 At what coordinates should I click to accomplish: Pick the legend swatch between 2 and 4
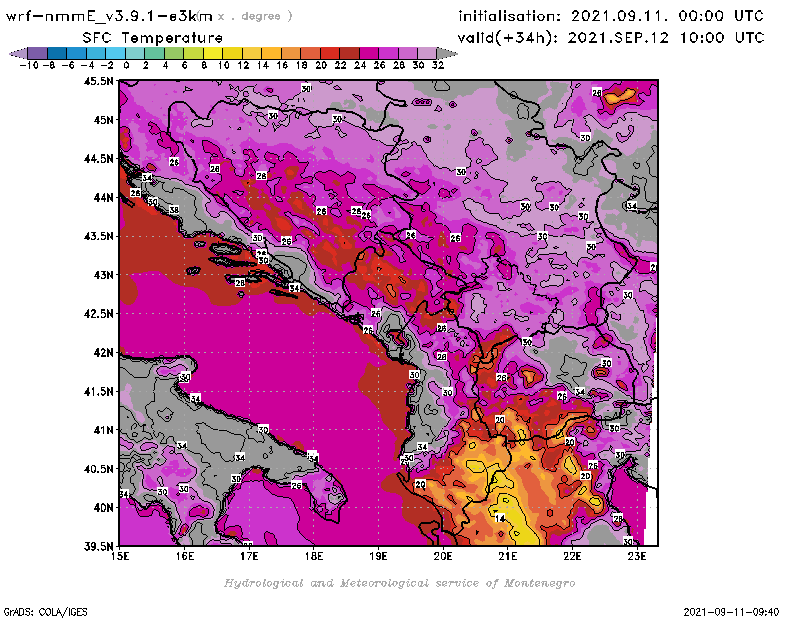tap(154, 53)
